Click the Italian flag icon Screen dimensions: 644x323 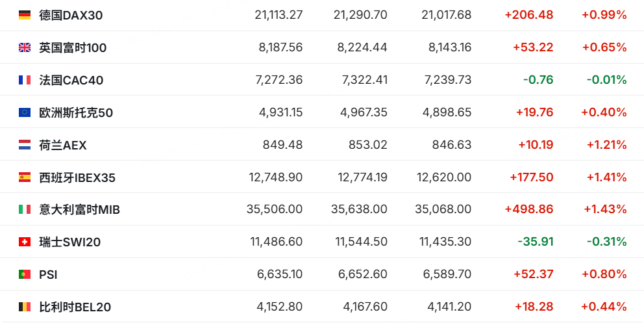[x=25, y=209]
